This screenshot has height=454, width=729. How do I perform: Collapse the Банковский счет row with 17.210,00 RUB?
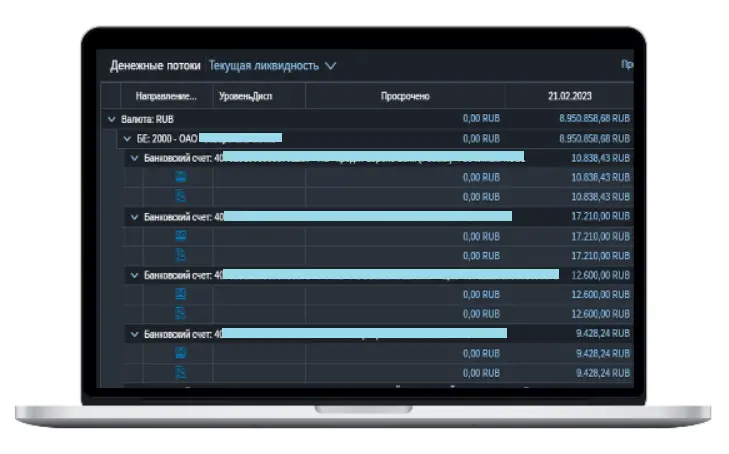click(135, 216)
